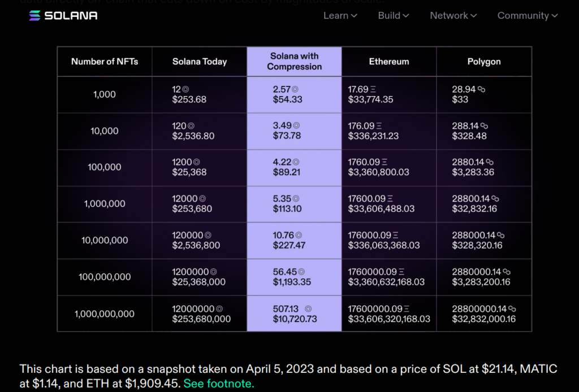Click the $10,720.73 compression cost
The width and height of the screenshot is (579, 392).
coord(295,319)
